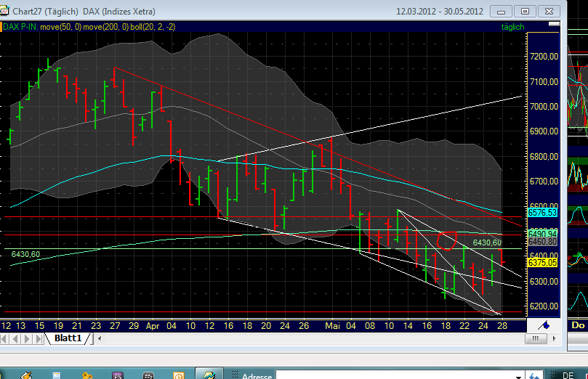Jump to first sheet with tab navigation arrow

click(x=5, y=339)
